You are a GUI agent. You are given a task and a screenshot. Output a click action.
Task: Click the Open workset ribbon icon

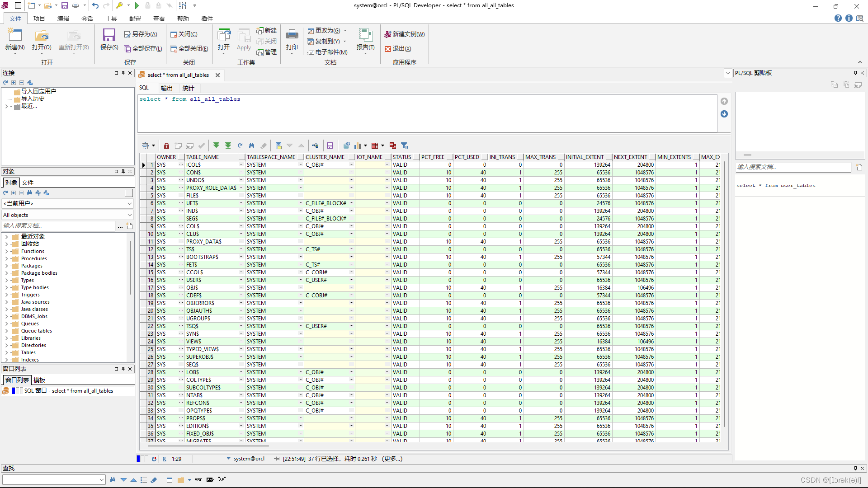[x=224, y=40]
